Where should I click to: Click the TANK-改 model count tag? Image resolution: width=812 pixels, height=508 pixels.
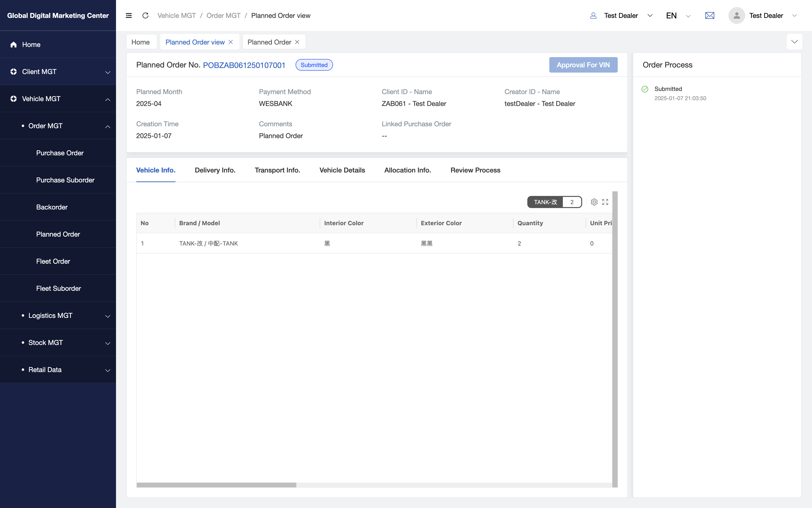[x=555, y=202]
